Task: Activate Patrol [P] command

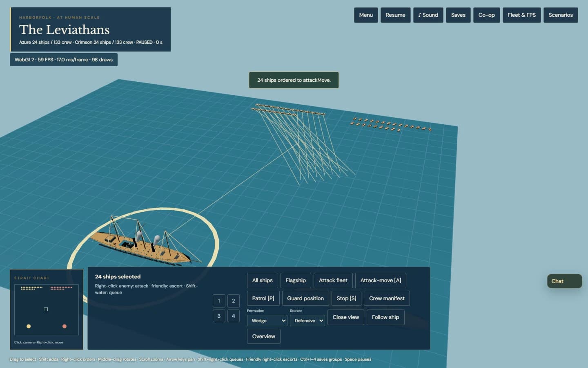Action: click(263, 298)
